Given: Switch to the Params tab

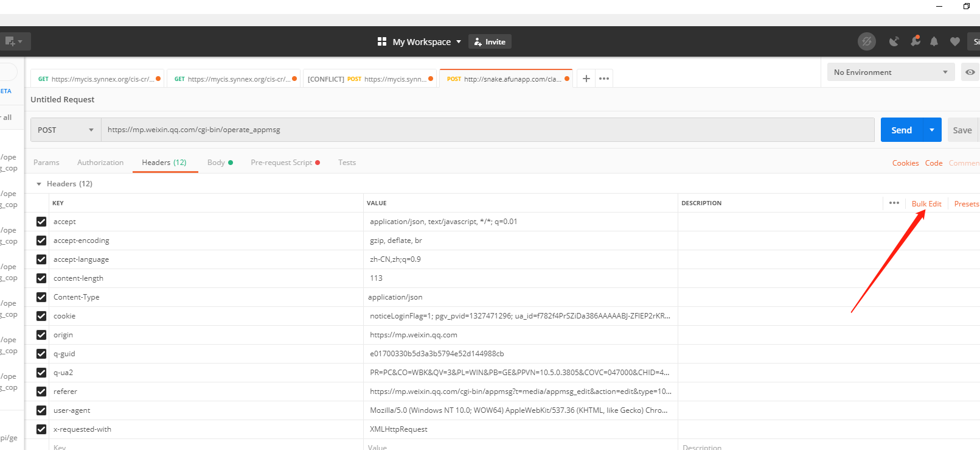Looking at the screenshot, I should click(x=46, y=163).
